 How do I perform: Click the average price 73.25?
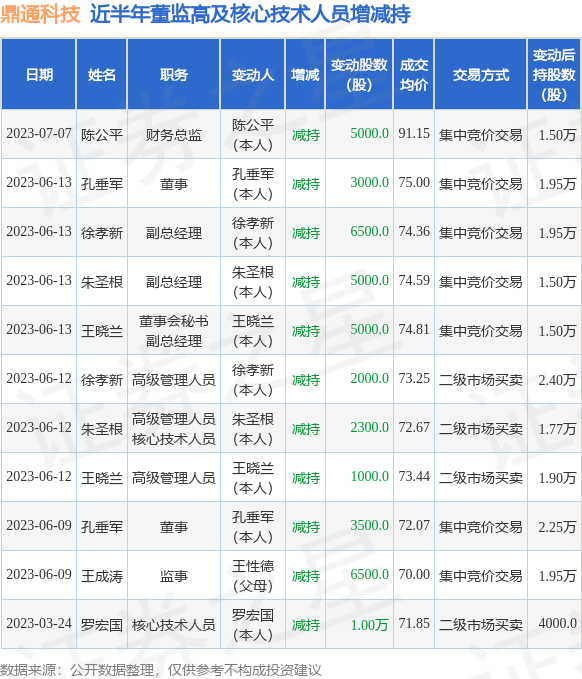[414, 378]
